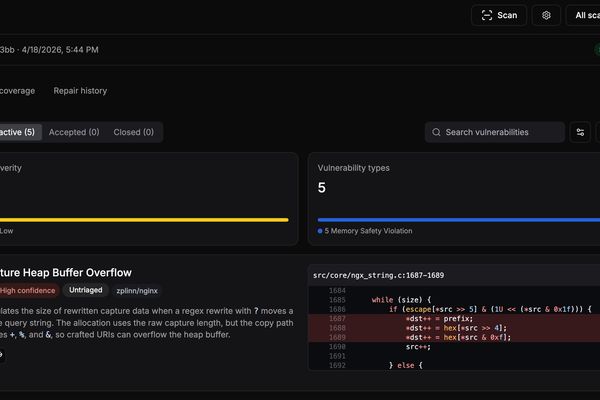Screen dimensions: 600x400
Task: Open file path src/core/ngx_string.c:1687-1689
Action: (x=378, y=275)
